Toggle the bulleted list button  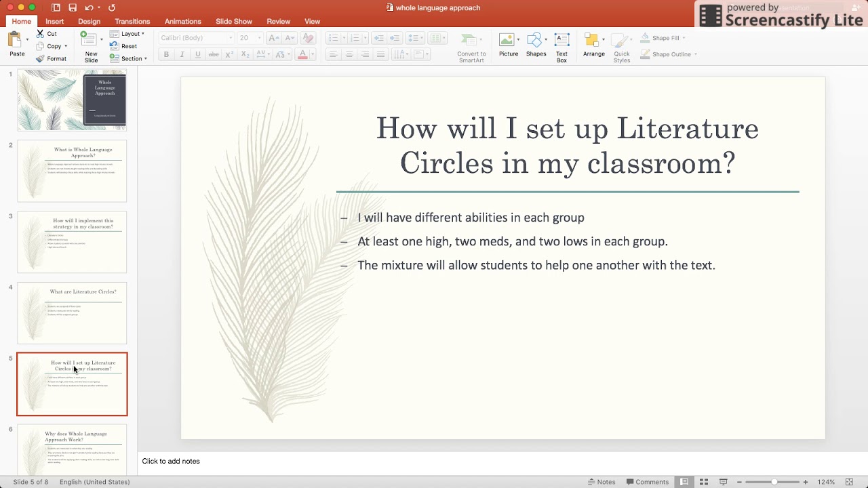[332, 38]
